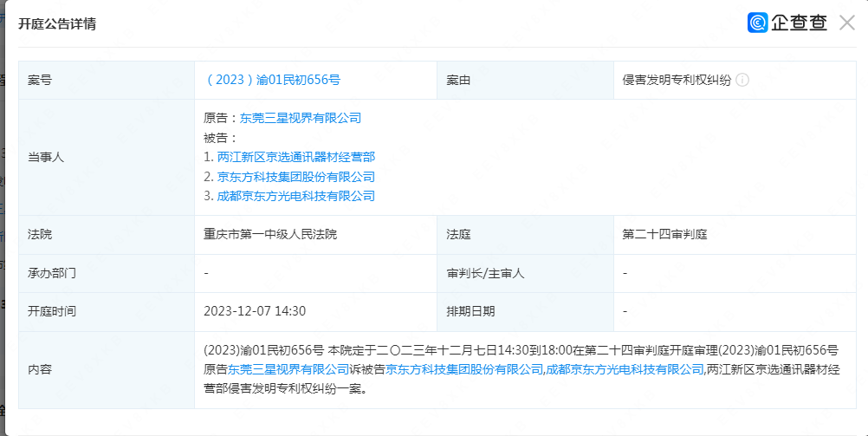Click the 当事人 label cell
Image resolution: width=868 pixels, height=436 pixels.
pyautogui.click(x=107, y=158)
